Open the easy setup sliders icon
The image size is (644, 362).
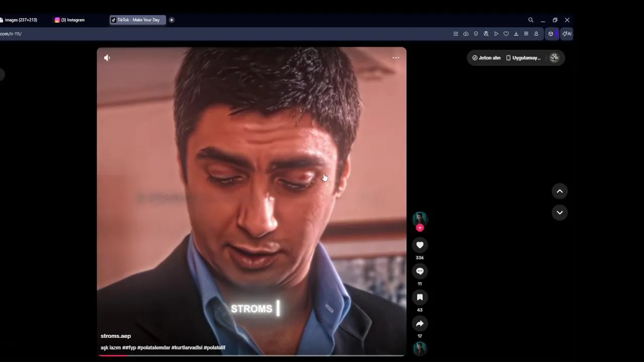click(x=526, y=34)
